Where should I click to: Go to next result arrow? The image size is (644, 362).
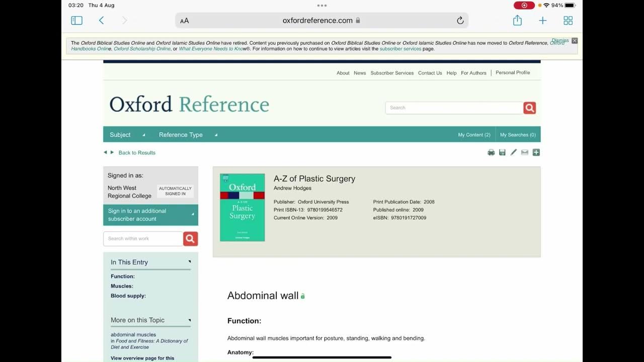112,152
